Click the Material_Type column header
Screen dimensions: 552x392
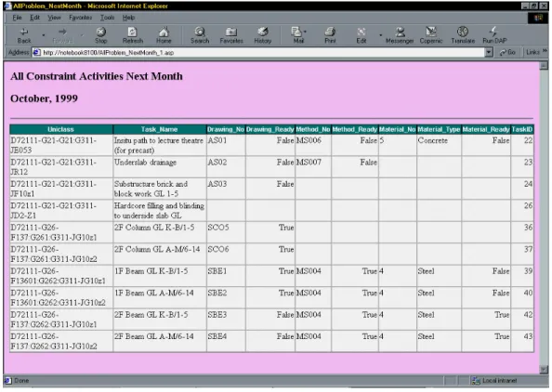[x=439, y=129]
